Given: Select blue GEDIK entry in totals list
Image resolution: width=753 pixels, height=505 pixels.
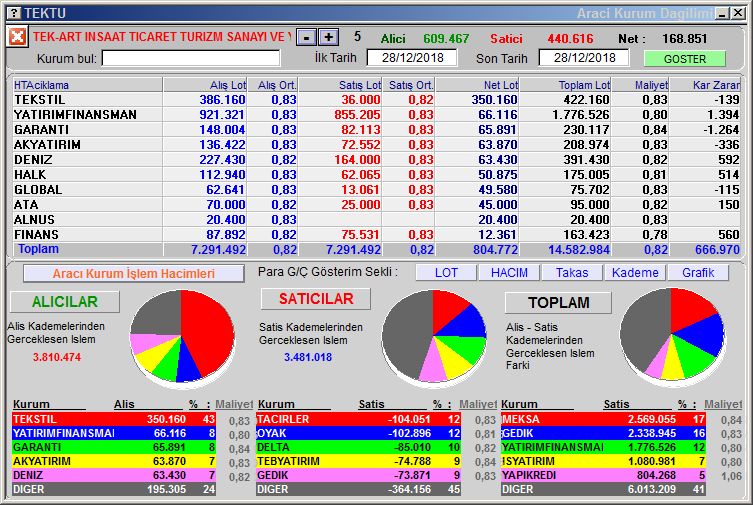Looking at the screenshot, I should tap(604, 433).
